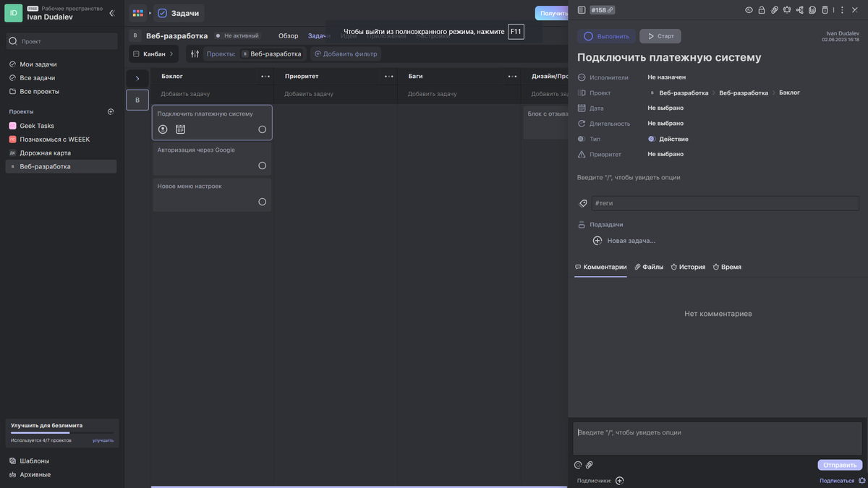Screen dimensions: 868x488
Task: Set Длительность value Не выбрано
Action: click(665, 124)
